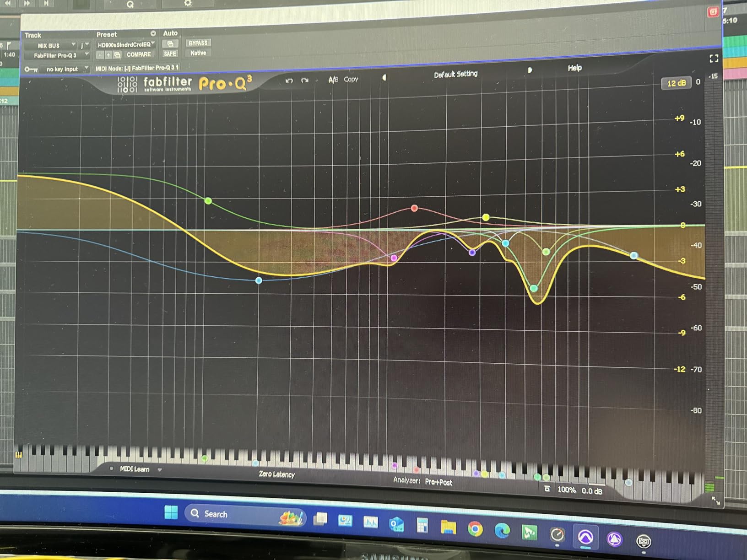Select the deepest green notch band node

pos(534,288)
